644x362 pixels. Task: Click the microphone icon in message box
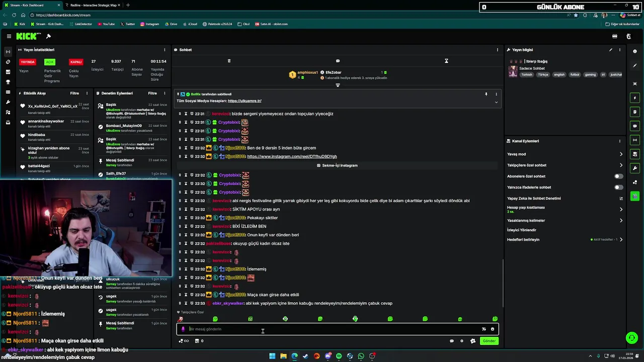(183, 329)
